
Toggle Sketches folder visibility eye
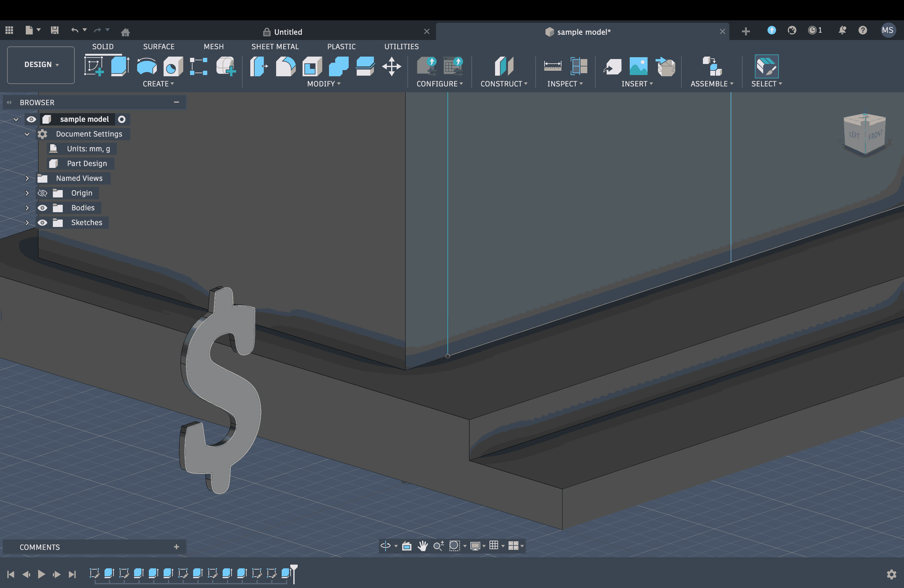42,223
